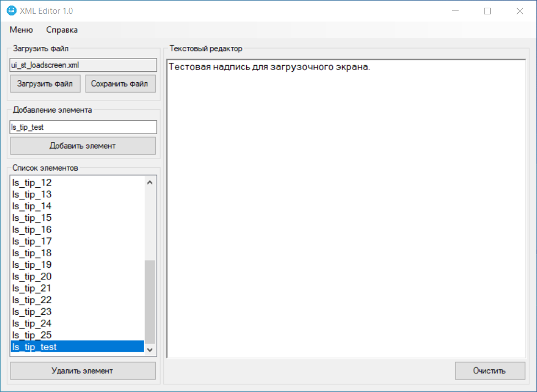
Task: Select ls_tip_13 in the list
Action: 77,194
